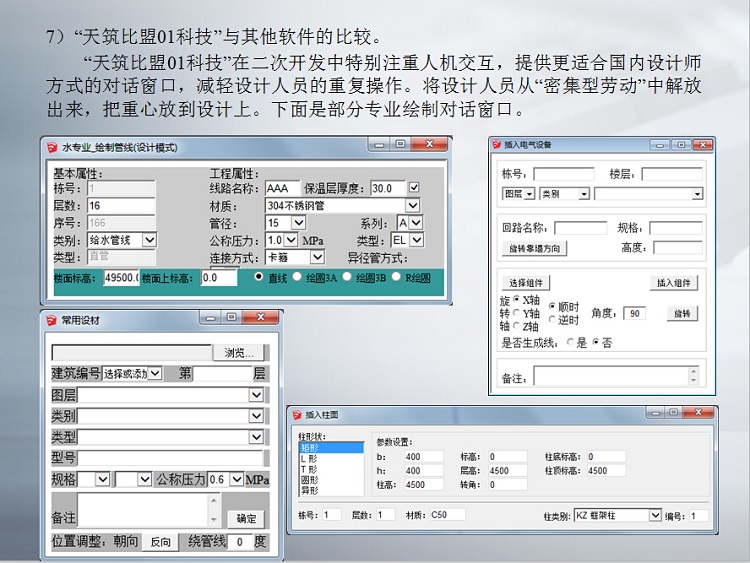Screen dimensions: 750x563
Task: Click the 确定 button in 常用设材
Action: [x=246, y=519]
